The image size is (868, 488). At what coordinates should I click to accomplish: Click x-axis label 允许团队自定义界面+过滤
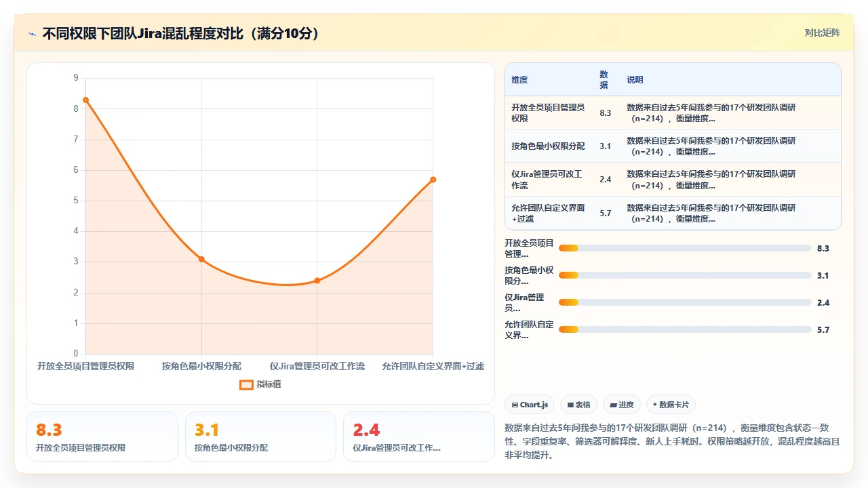click(x=433, y=366)
